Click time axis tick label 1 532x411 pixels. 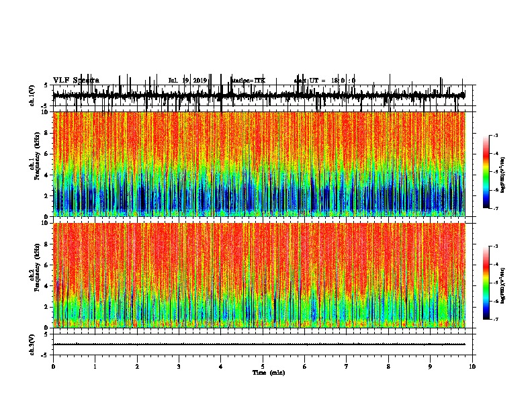click(x=95, y=367)
